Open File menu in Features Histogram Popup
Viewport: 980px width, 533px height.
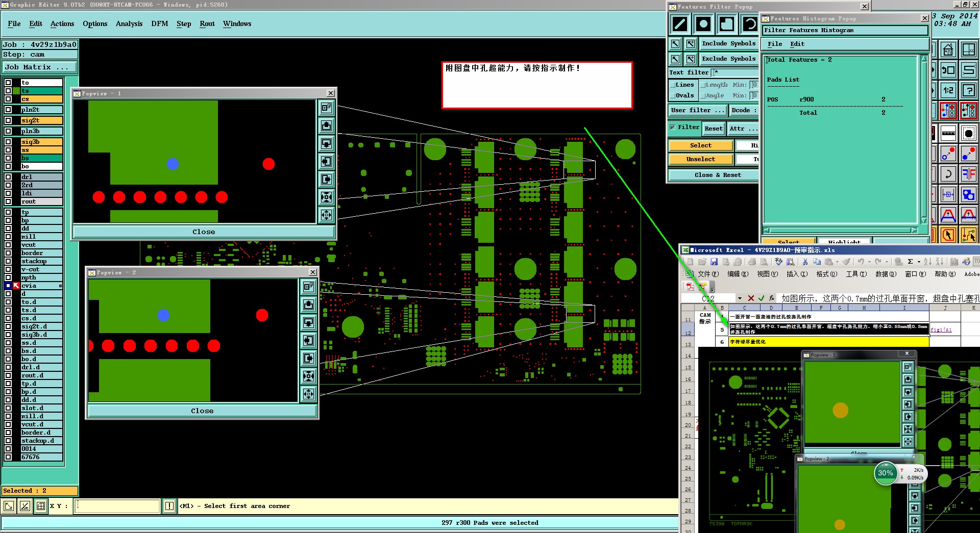(775, 44)
